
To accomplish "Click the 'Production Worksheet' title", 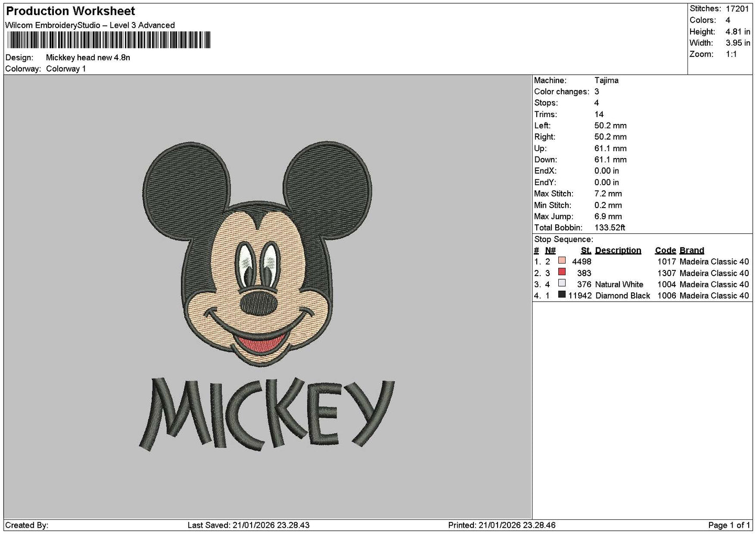I will 71,11.
